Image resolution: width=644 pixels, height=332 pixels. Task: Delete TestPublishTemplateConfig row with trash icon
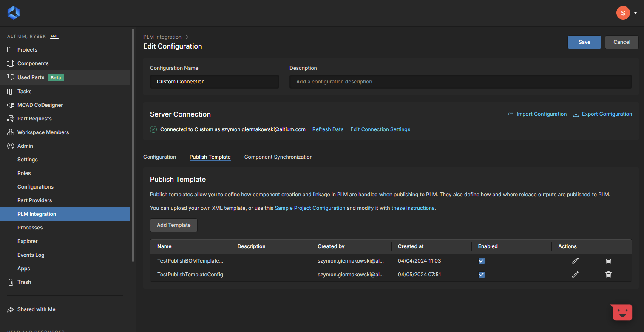608,275
